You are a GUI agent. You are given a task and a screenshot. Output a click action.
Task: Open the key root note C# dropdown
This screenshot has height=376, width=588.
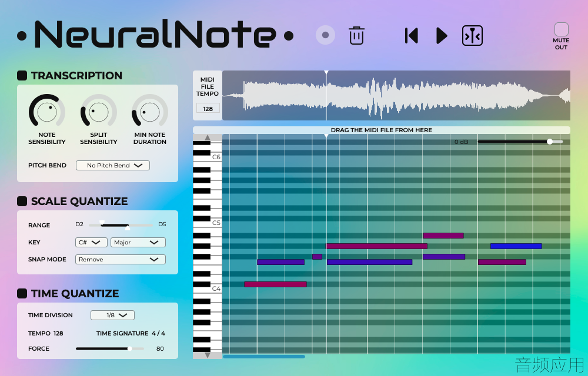91,242
